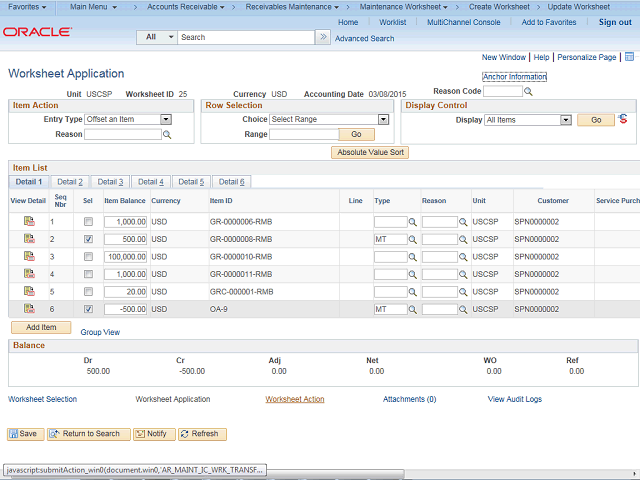The image size is (640, 480).
Task: Uncheck Sel checkbox for item OA-9
Action: 89,310
